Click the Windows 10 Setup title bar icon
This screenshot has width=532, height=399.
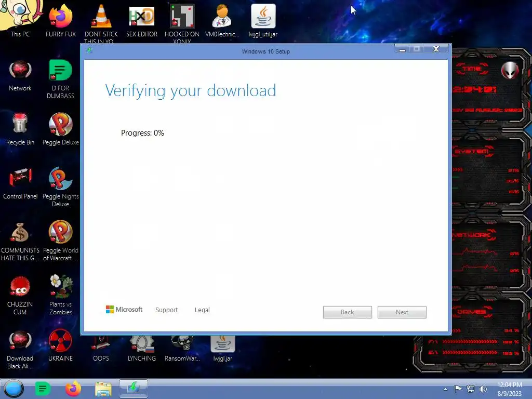[89, 50]
